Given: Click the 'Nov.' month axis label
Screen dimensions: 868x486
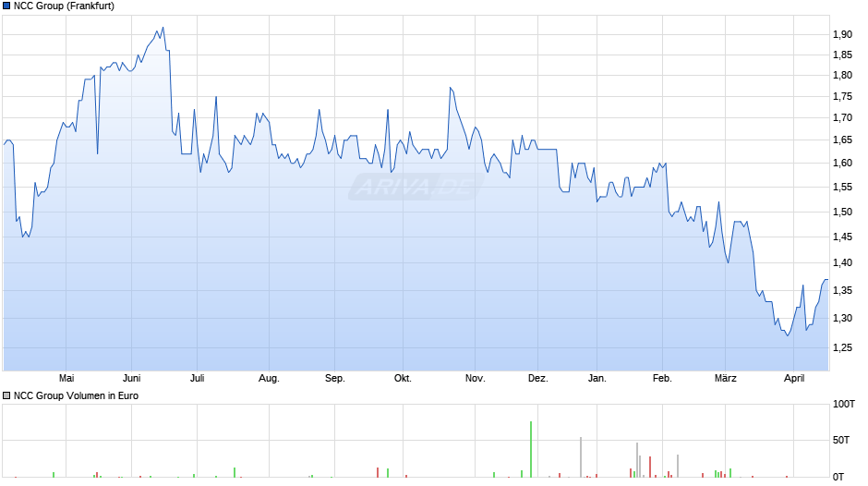Looking at the screenshot, I should [x=475, y=378].
